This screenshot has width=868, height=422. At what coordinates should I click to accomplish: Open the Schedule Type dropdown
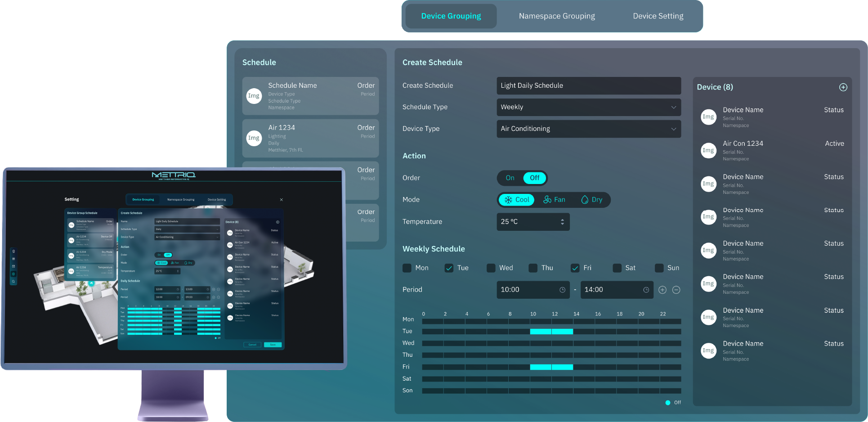[588, 107]
